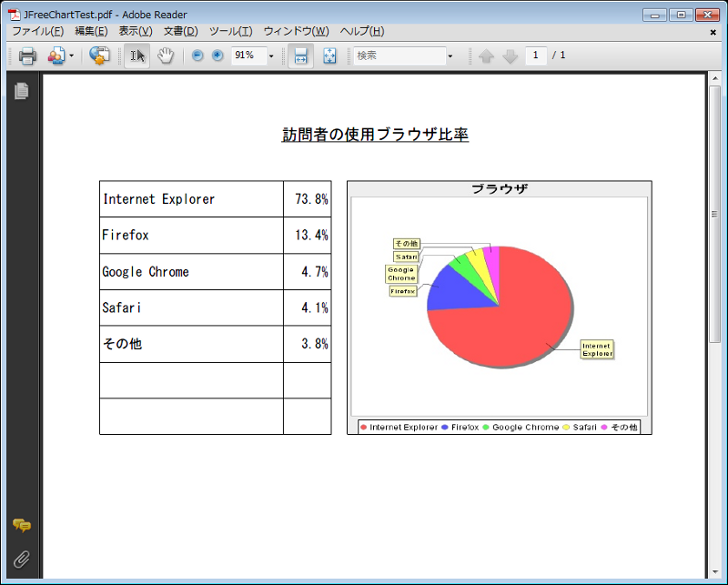This screenshot has width=728, height=585.
Task: Close the document with the menu-bar x
Action: click(x=713, y=32)
